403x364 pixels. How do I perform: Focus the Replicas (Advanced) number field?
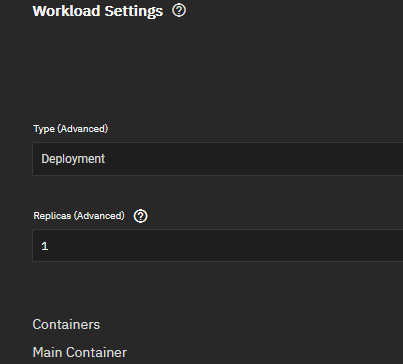(x=218, y=246)
